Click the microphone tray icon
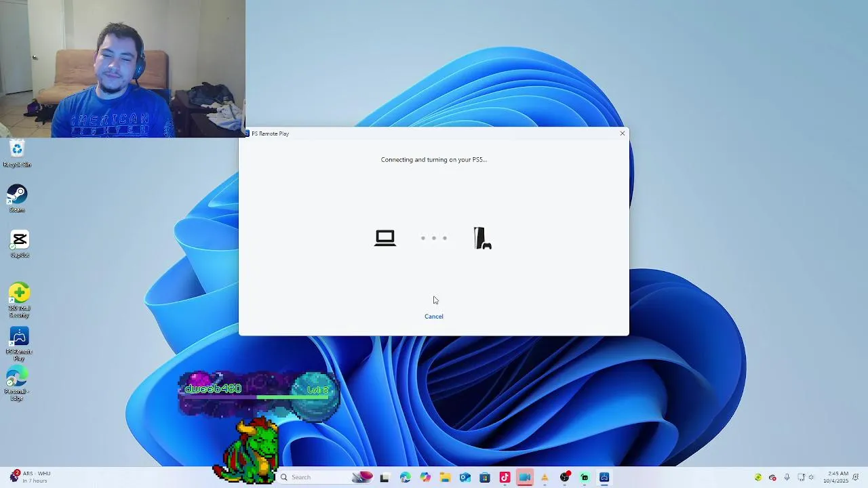 787,477
